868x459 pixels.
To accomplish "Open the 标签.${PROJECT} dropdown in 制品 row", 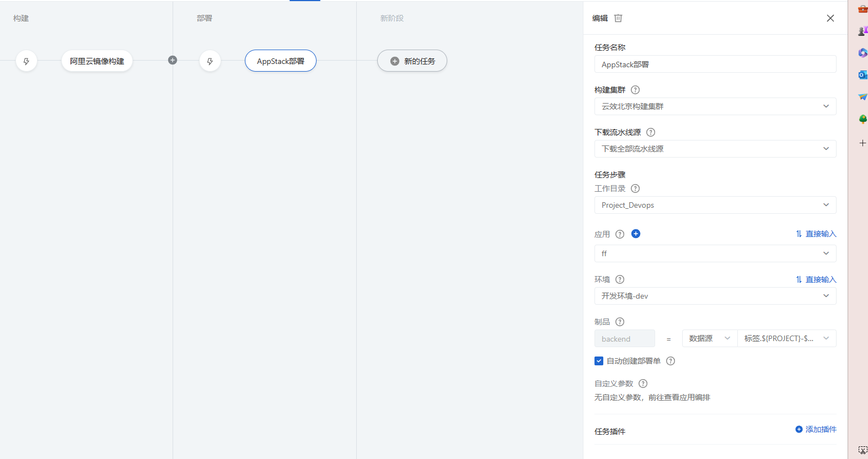I will coord(787,338).
